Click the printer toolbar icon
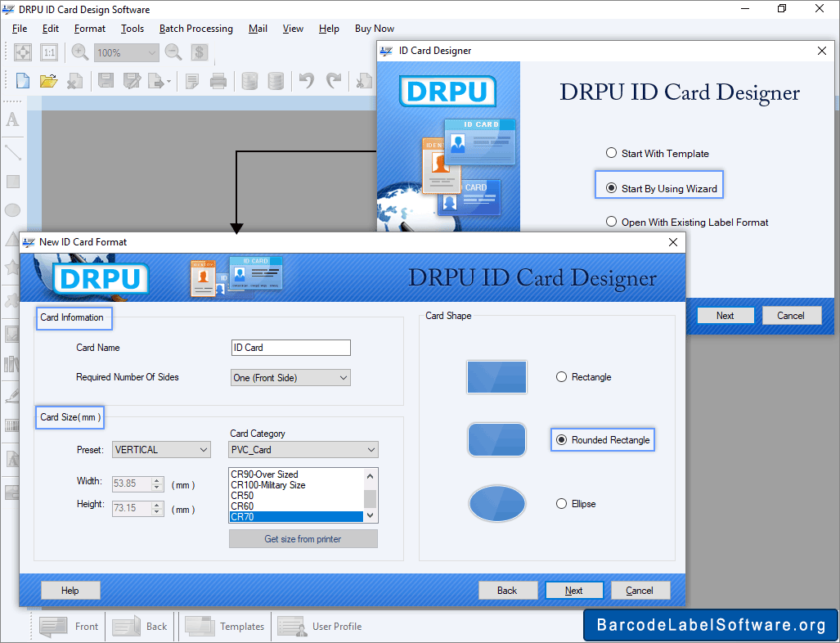The height and width of the screenshot is (643, 840). (x=218, y=81)
